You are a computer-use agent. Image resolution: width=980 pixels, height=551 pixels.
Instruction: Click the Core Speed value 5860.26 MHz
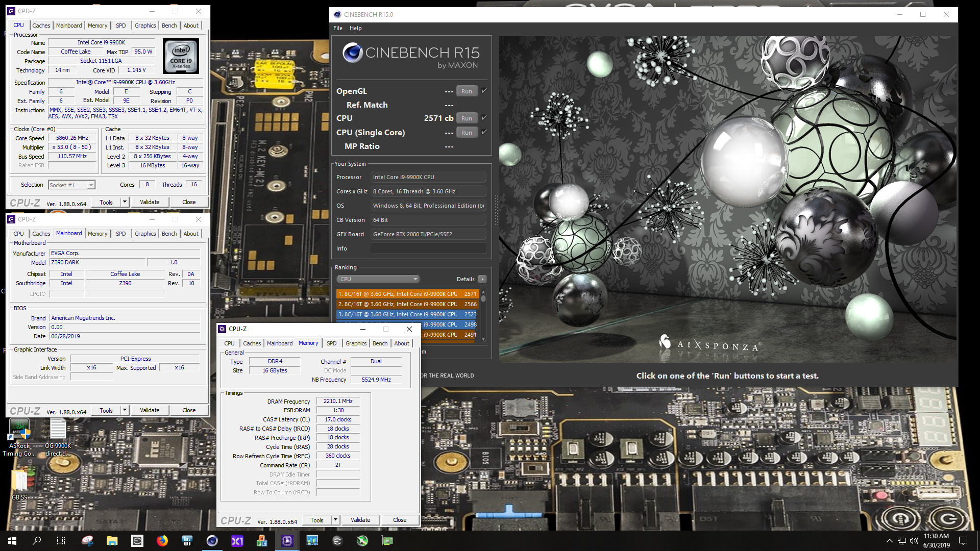click(72, 138)
